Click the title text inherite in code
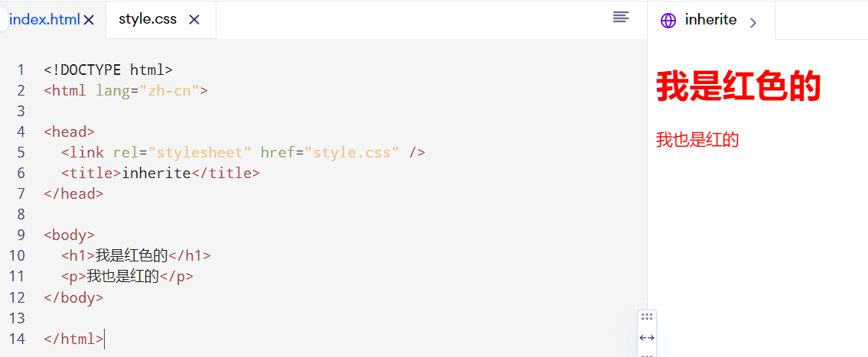This screenshot has height=357, width=868. pos(156,174)
